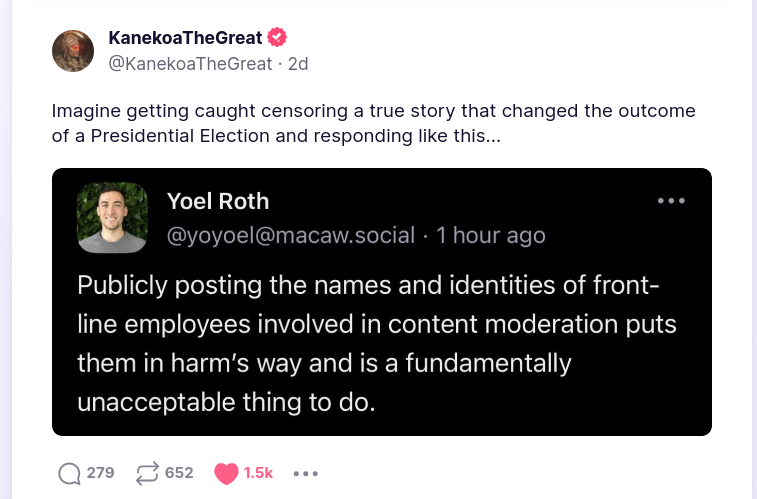This screenshot has width=757, height=499.
Task: Toggle the pink heart like icon
Action: tap(226, 473)
